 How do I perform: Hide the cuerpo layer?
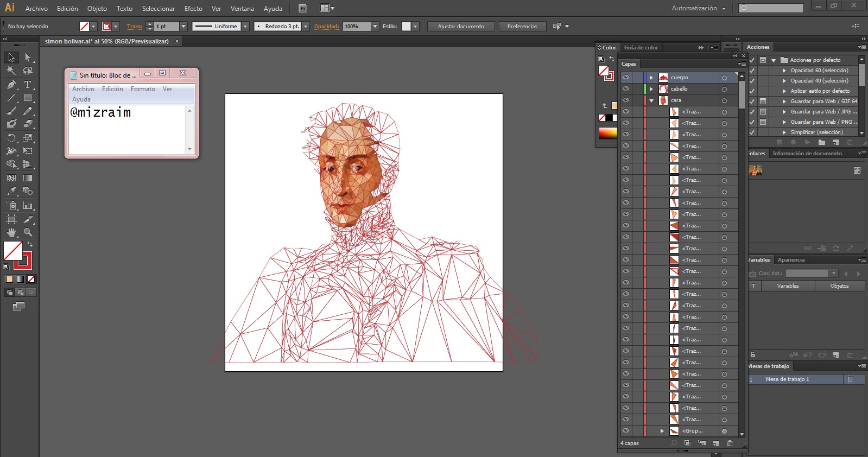[x=626, y=78]
